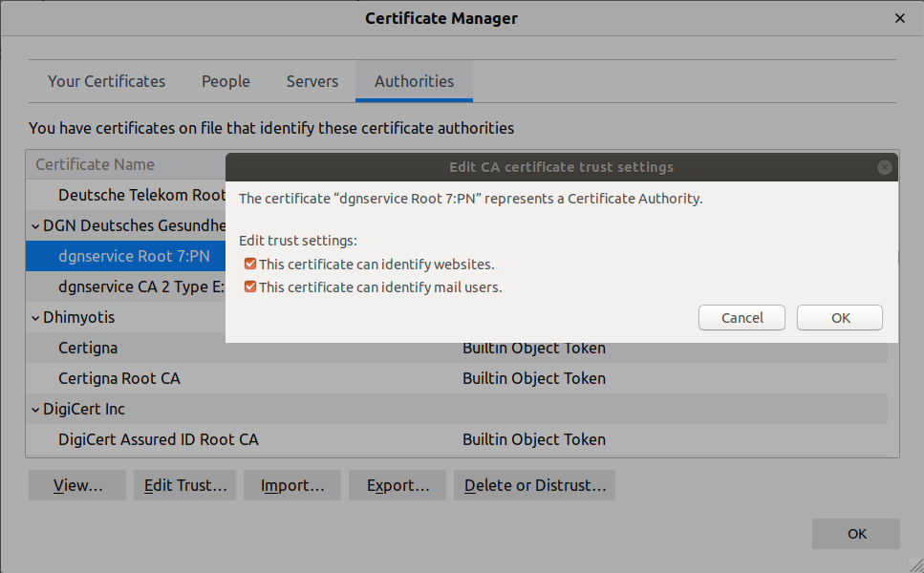Screen dimensions: 924x573
Task: Sort certificates by the Certificate Name column
Action: [94, 164]
